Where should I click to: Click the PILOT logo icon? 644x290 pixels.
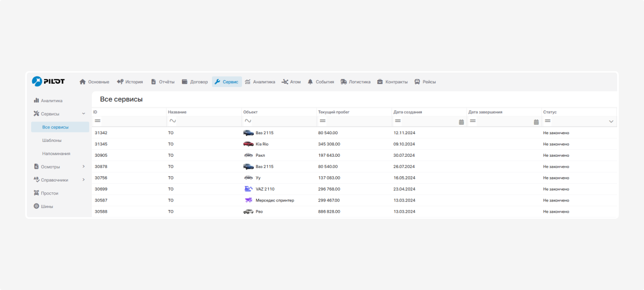click(36, 81)
